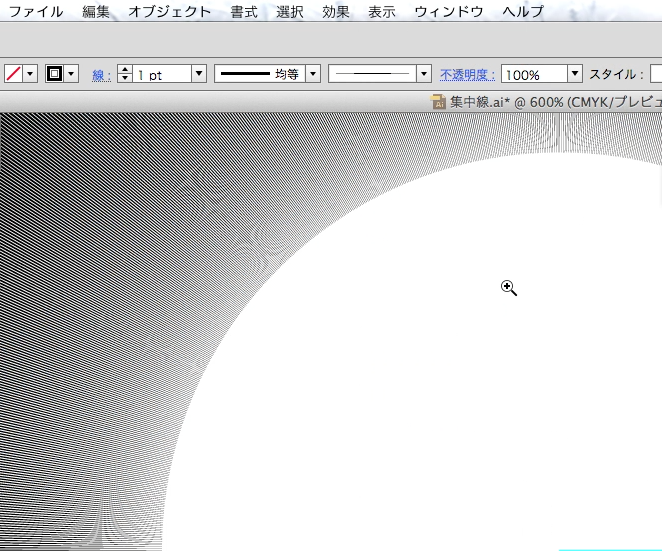Click the 1 pt stroke weight field
Image resolution: width=662 pixels, height=551 pixels.
(162, 74)
